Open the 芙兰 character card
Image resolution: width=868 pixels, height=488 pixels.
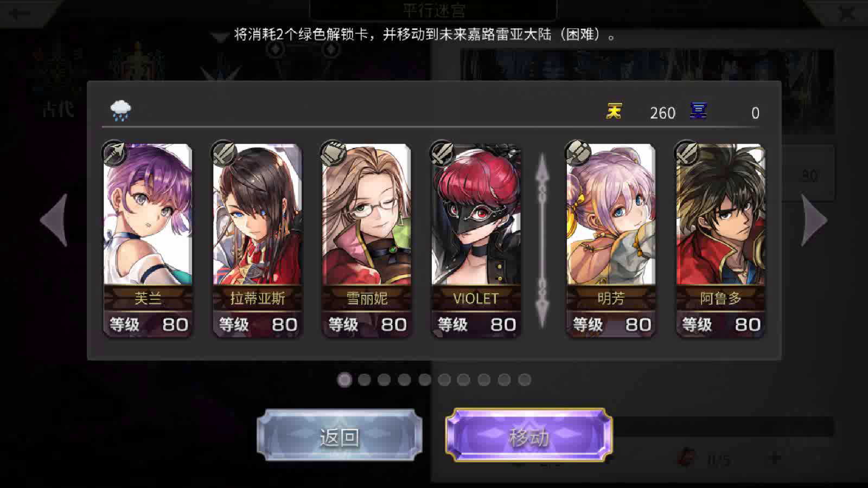pyautogui.click(x=148, y=241)
